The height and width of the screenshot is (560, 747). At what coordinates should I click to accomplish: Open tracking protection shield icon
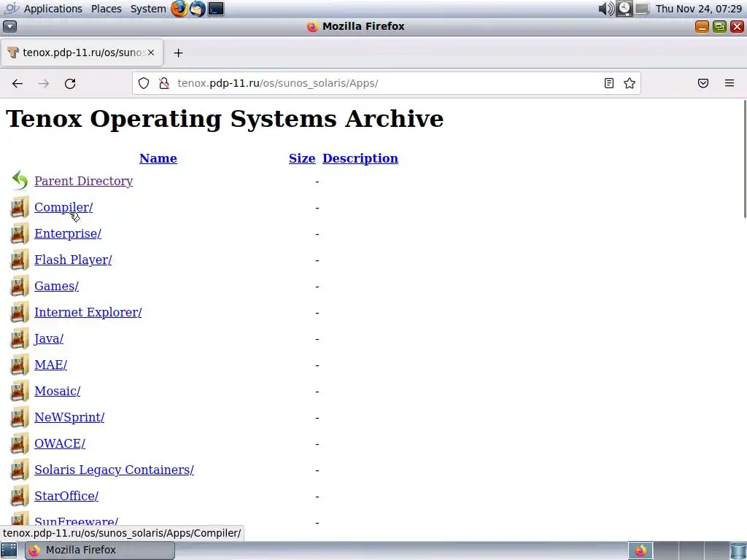(144, 83)
